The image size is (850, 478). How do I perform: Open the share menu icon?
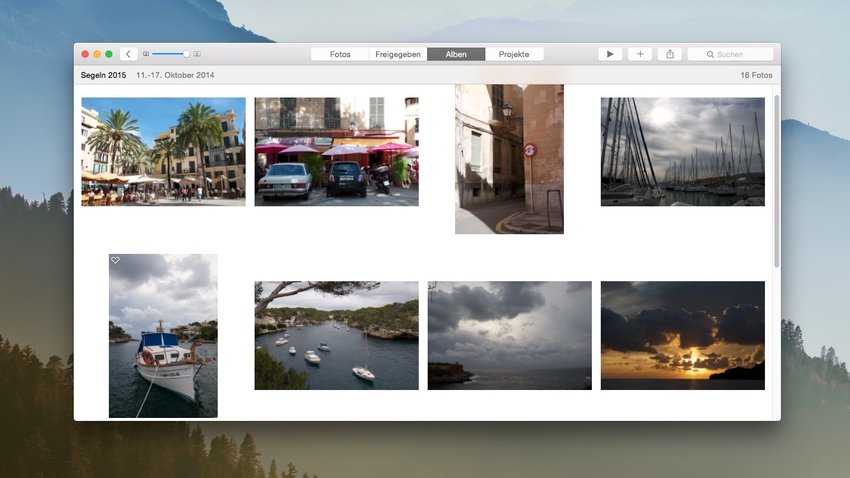(x=670, y=54)
